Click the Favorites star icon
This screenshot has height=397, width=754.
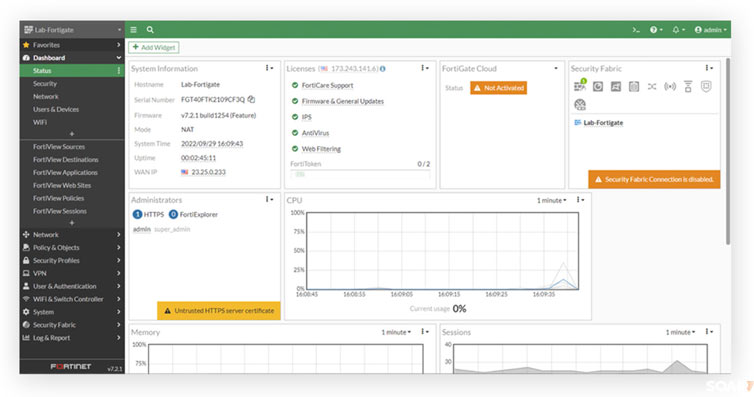point(26,45)
